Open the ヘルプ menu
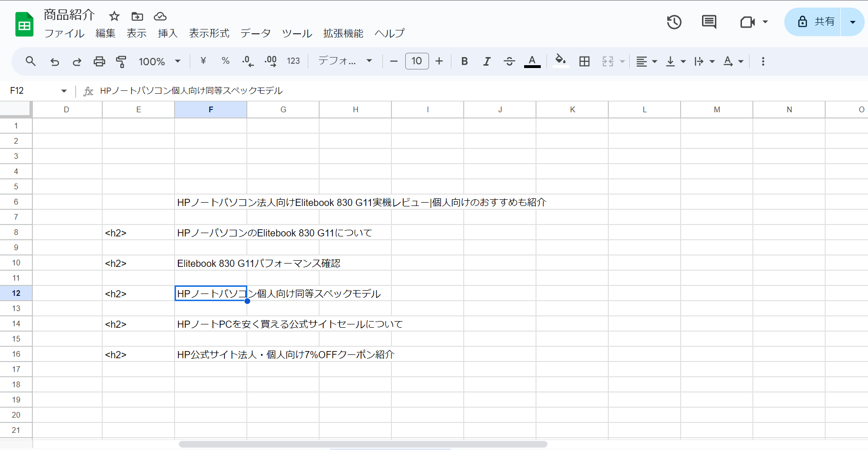This screenshot has width=868, height=450. (x=390, y=33)
